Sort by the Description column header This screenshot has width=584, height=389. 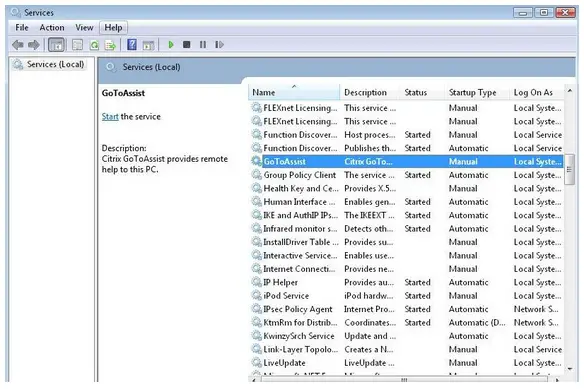(x=370, y=92)
